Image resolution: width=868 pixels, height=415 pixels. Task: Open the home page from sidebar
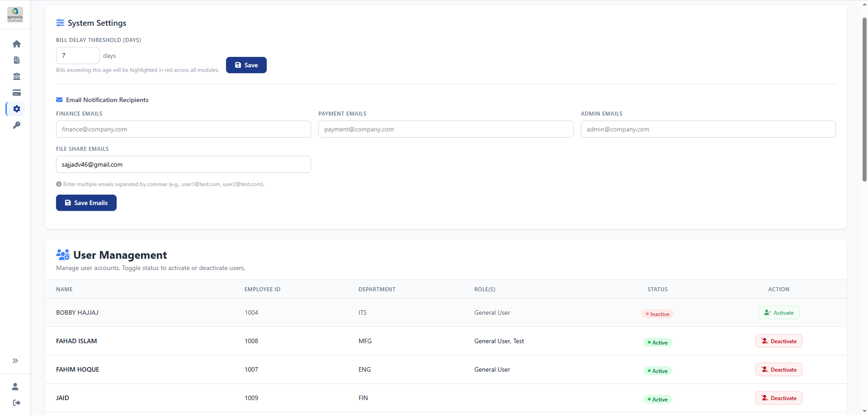17,44
